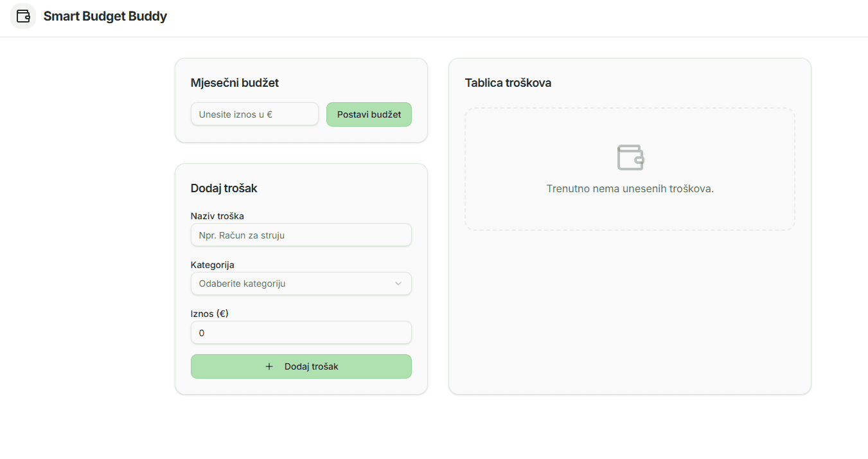
Task: Click the Iznos (€) number field
Action: (x=301, y=333)
